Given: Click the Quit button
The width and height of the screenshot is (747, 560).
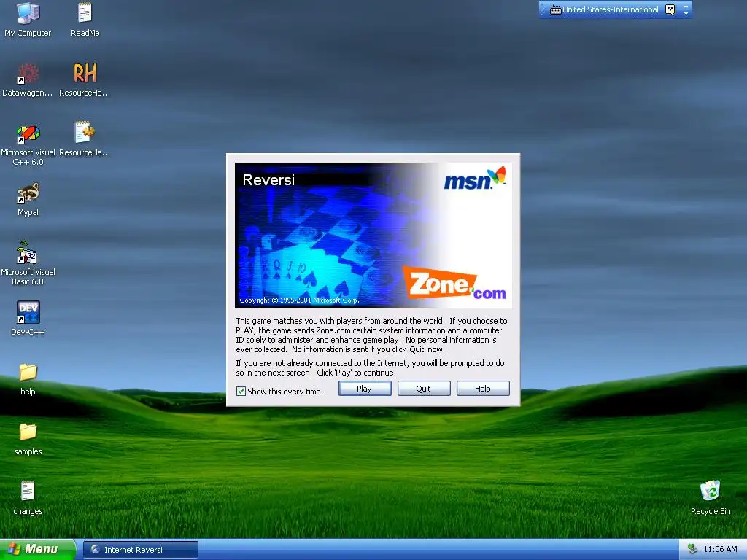Looking at the screenshot, I should tap(424, 389).
